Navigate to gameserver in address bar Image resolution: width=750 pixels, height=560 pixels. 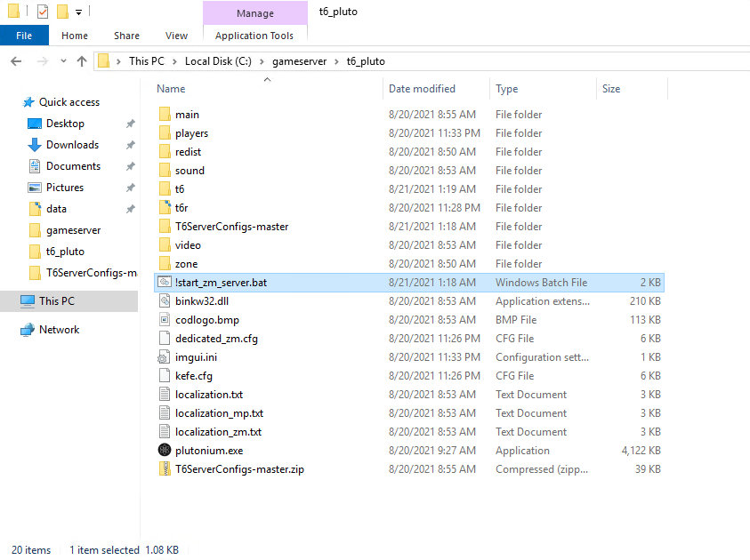click(300, 61)
